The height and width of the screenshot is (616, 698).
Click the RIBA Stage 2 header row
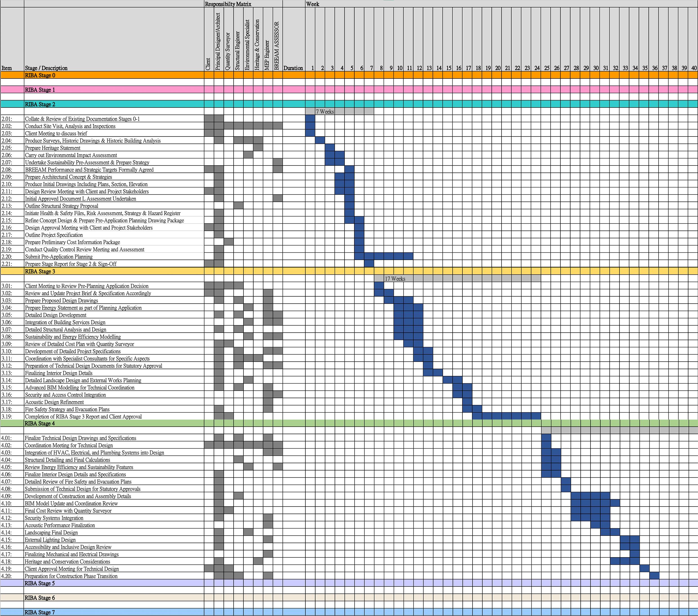(40, 104)
